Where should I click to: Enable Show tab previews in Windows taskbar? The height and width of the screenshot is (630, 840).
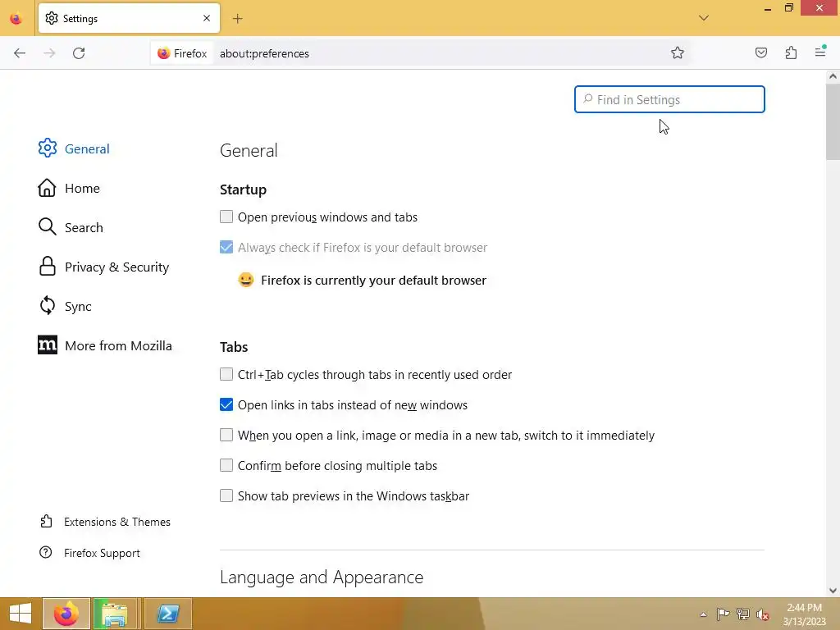[226, 495]
